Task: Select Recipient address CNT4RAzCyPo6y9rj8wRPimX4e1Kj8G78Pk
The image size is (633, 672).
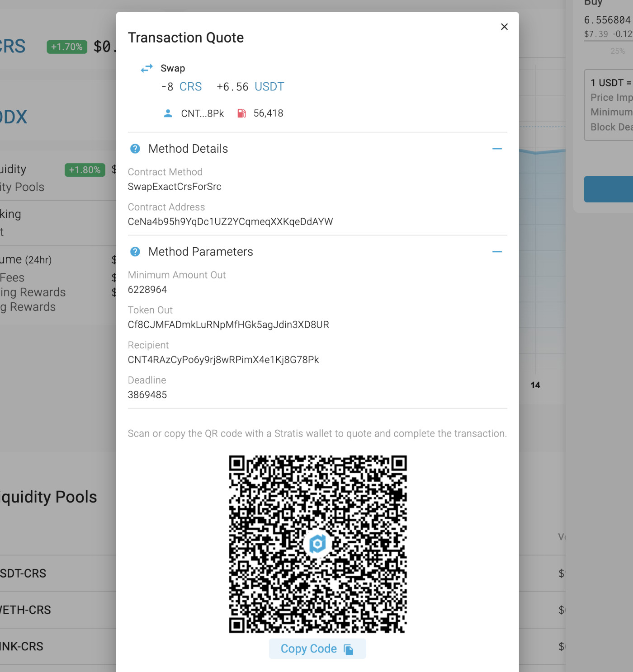Action: click(223, 360)
